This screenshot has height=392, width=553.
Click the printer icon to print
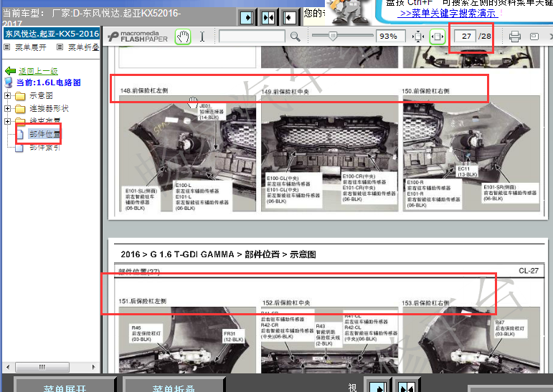(514, 37)
